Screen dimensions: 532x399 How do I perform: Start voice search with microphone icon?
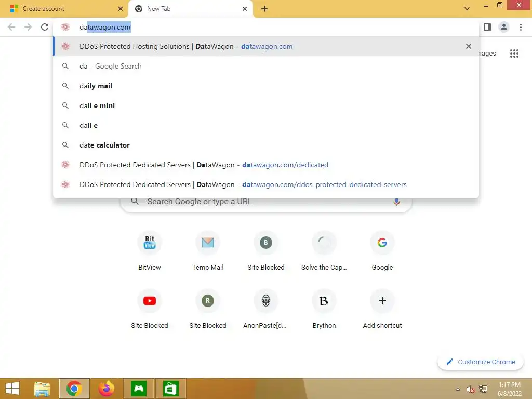pos(396,202)
